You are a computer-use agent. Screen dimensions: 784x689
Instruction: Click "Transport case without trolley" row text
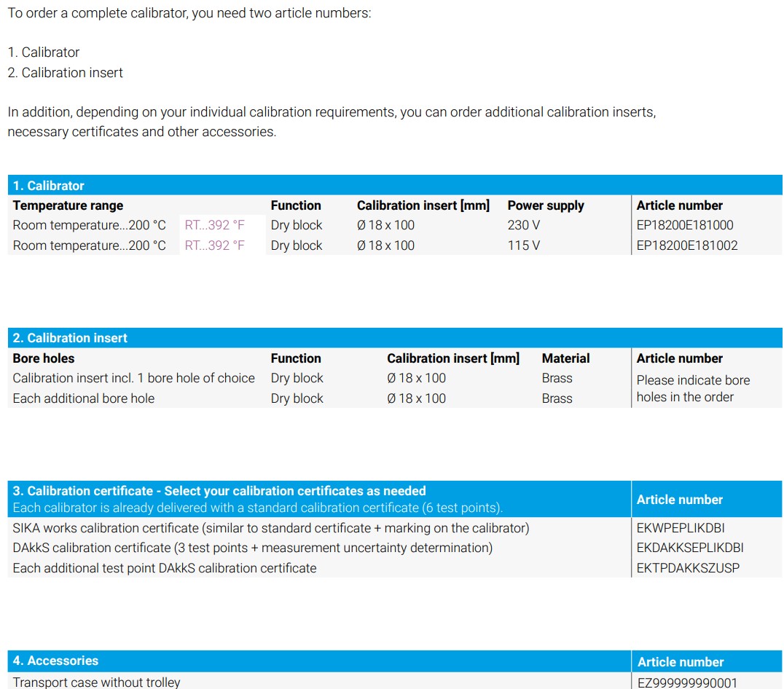point(96,682)
